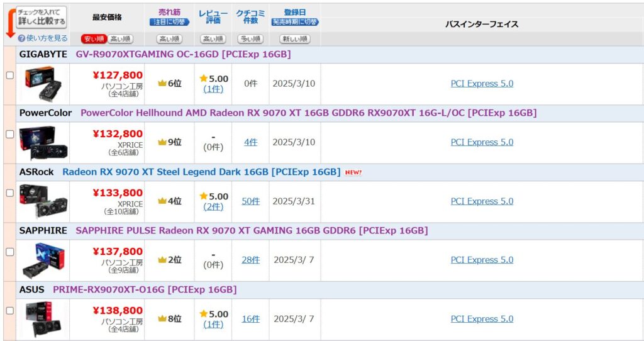Screen dimensions: 644x341
Task: Select the GIGABYTE maker name
Action: click(x=43, y=54)
